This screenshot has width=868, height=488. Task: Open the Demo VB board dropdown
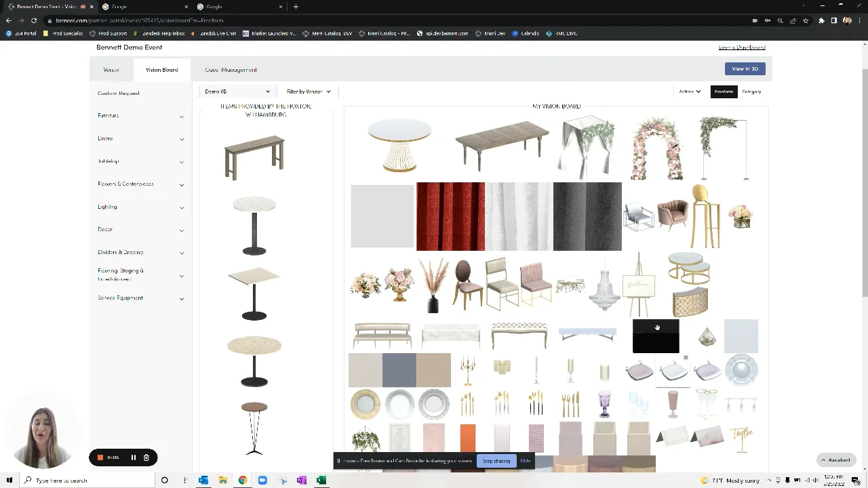[237, 91]
